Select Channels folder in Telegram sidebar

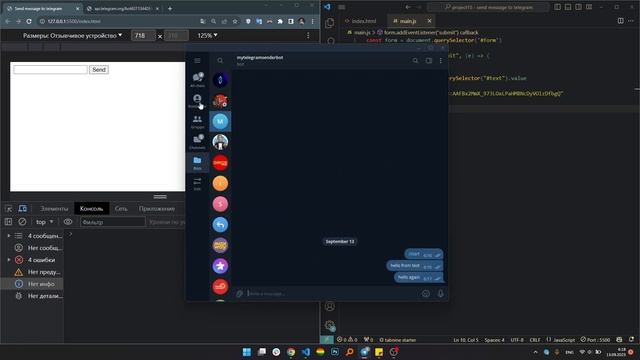click(x=198, y=142)
